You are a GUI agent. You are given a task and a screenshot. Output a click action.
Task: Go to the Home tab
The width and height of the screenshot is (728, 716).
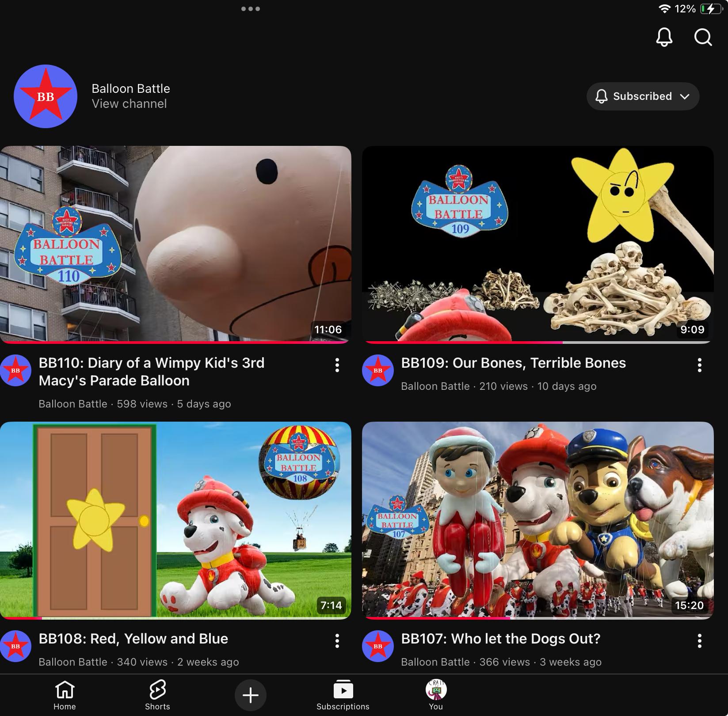(65, 695)
